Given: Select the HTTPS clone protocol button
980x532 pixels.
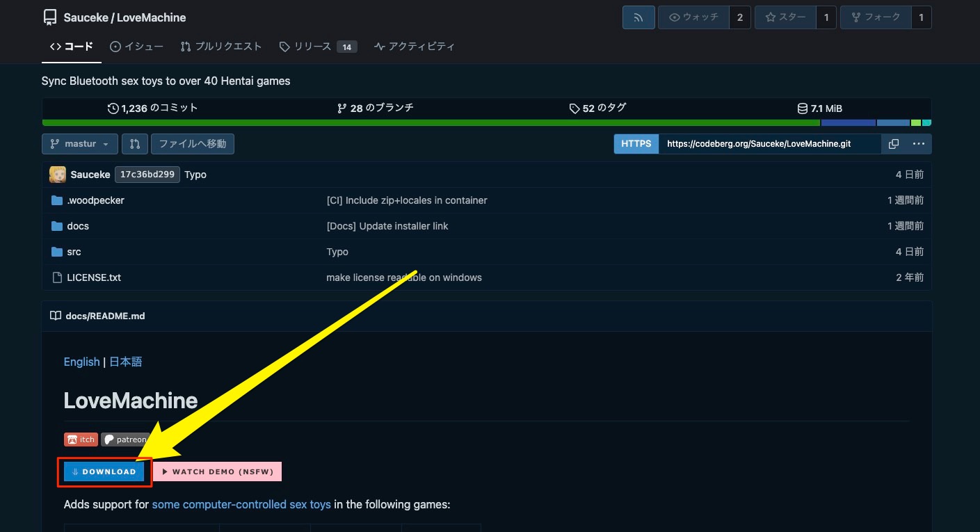Looking at the screenshot, I should click(636, 144).
